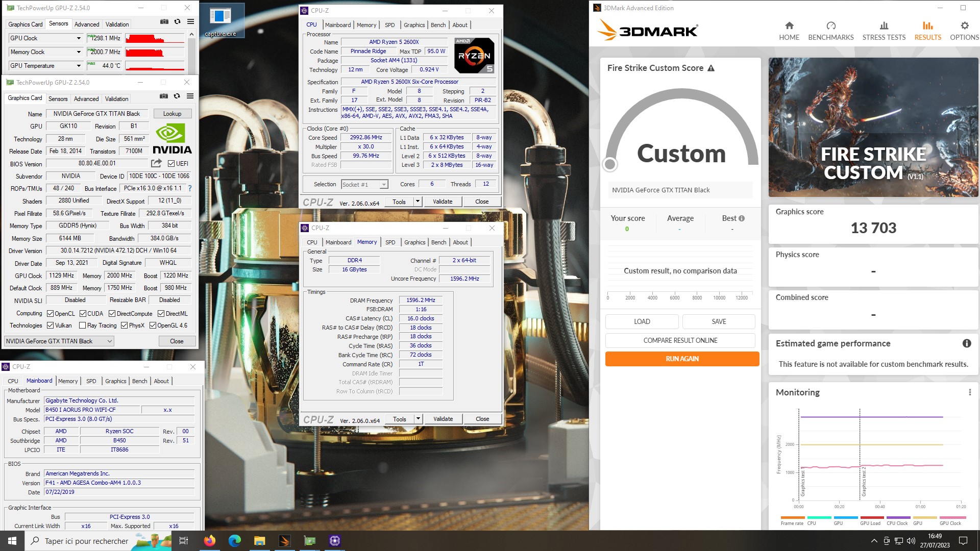Click the Graphics test 2 marker in the Monitoring chart
Image resolution: width=980 pixels, height=551 pixels.
863,481
